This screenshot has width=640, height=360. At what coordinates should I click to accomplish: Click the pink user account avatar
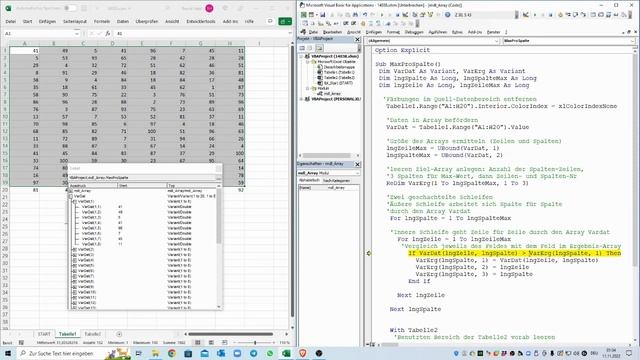209,8
